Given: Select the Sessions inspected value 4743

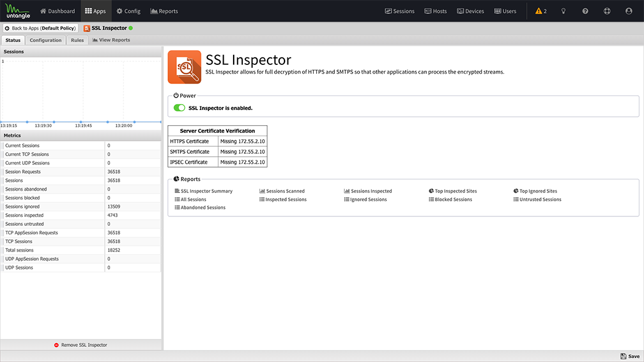Looking at the screenshot, I should pyautogui.click(x=112, y=215).
